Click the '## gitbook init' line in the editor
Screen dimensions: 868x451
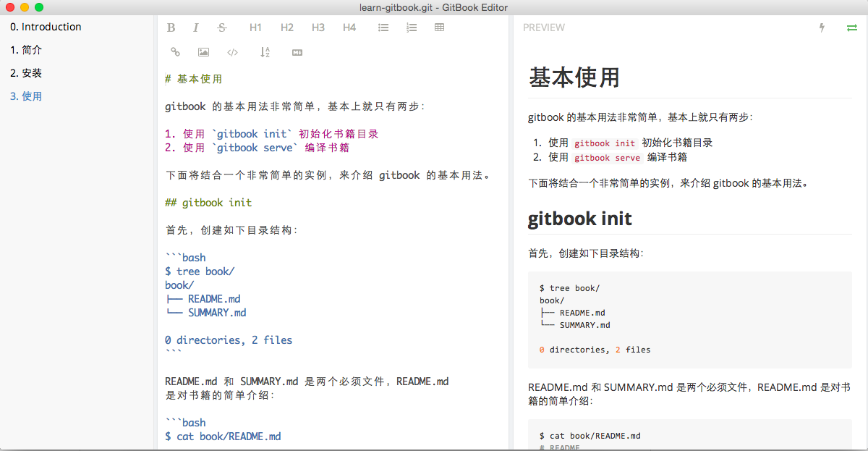coord(208,203)
